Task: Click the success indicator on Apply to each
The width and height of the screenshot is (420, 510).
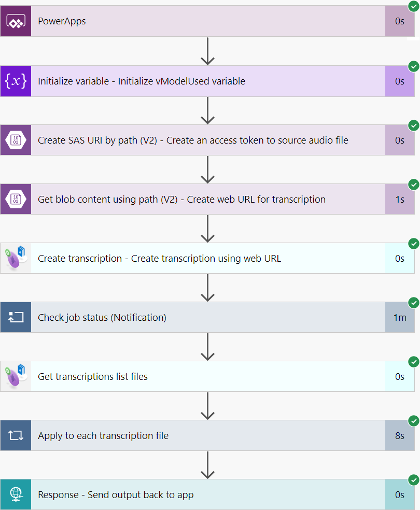Action: [x=413, y=421]
